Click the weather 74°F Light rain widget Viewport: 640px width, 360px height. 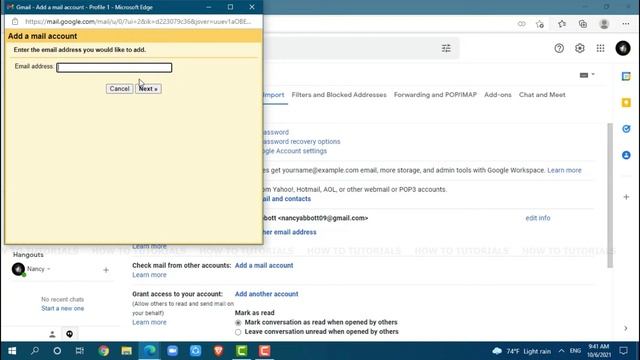(521, 351)
